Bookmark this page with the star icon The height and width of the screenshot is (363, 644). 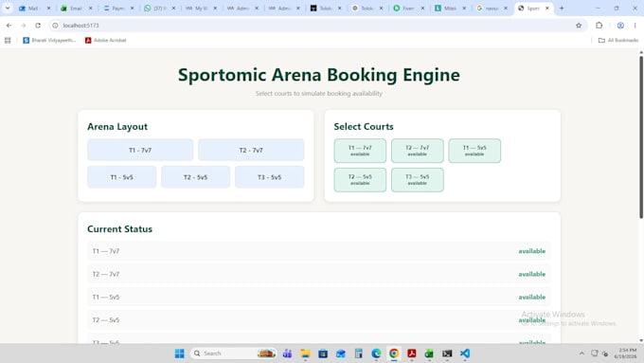579,26
